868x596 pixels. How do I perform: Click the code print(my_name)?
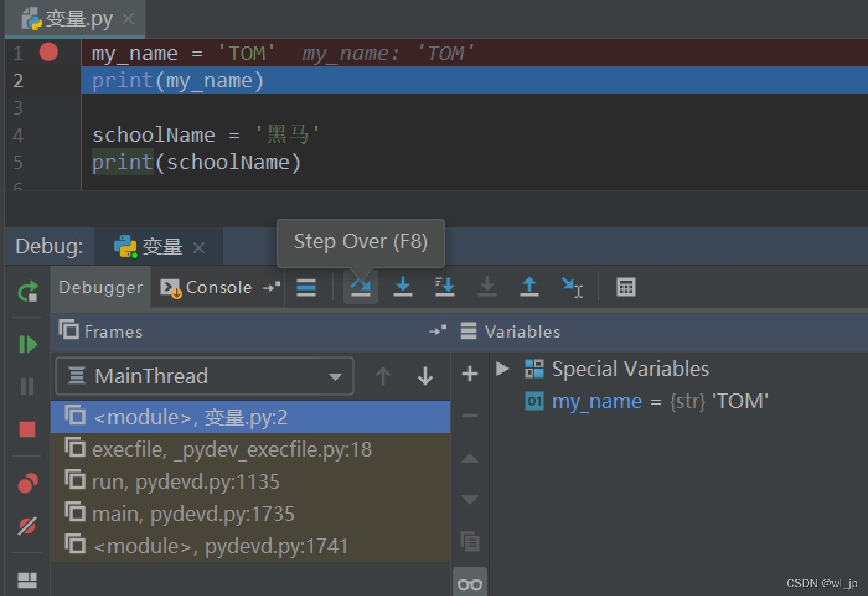pos(178,81)
